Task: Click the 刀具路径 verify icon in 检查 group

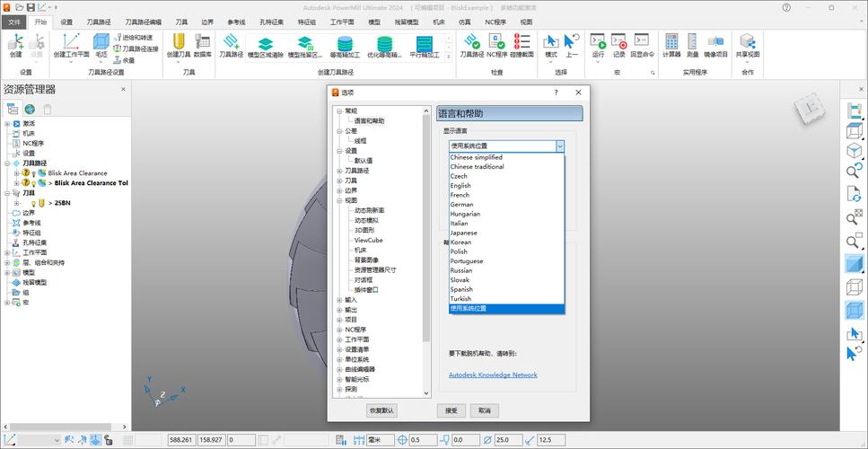Action: pos(472,42)
